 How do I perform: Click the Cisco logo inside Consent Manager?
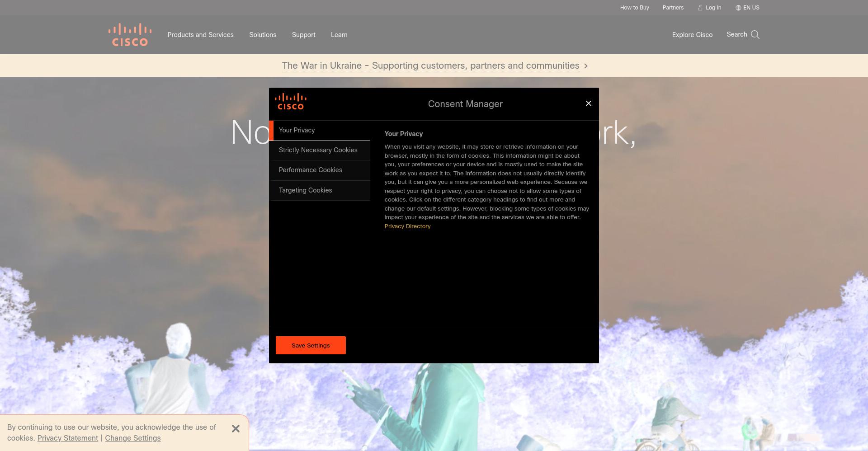(x=291, y=102)
